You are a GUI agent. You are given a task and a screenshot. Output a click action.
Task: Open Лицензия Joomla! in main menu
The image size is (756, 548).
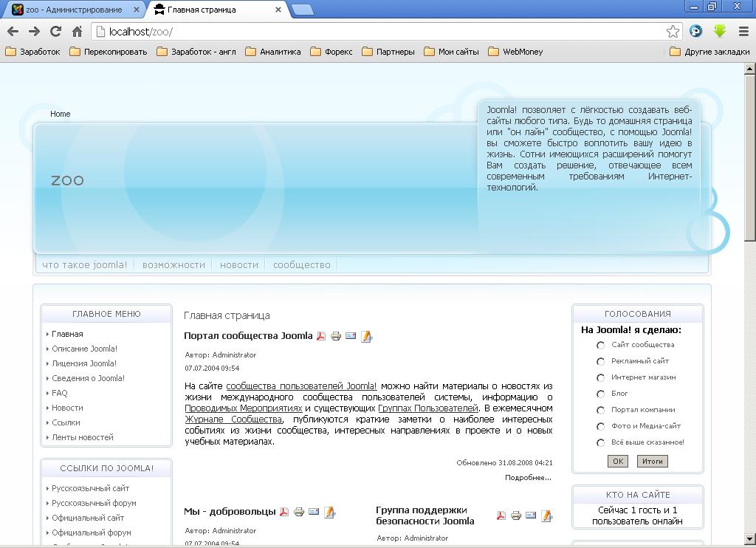84,363
